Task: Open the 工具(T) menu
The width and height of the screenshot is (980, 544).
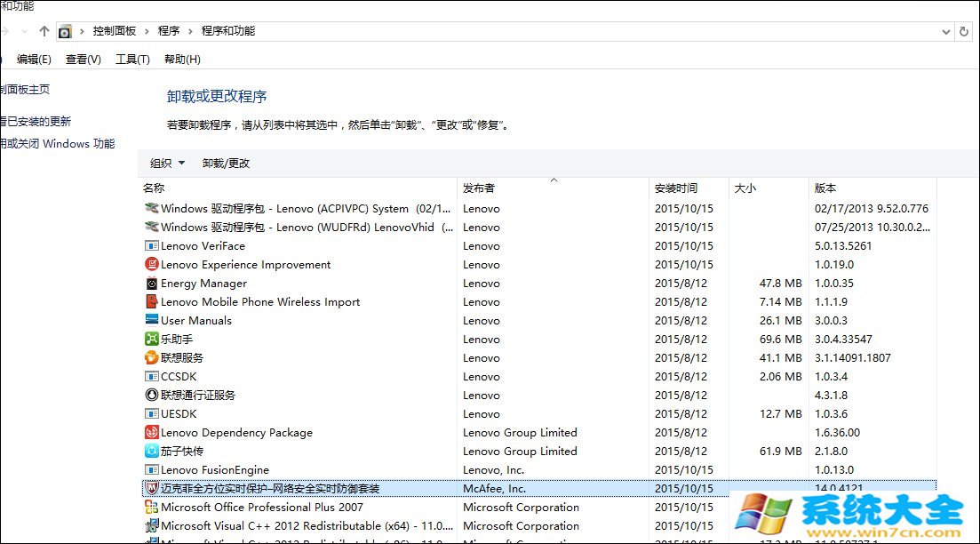Action: tap(132, 60)
